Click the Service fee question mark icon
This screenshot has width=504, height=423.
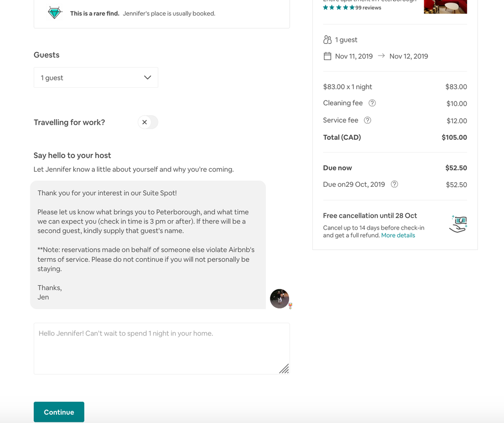pyautogui.click(x=368, y=120)
